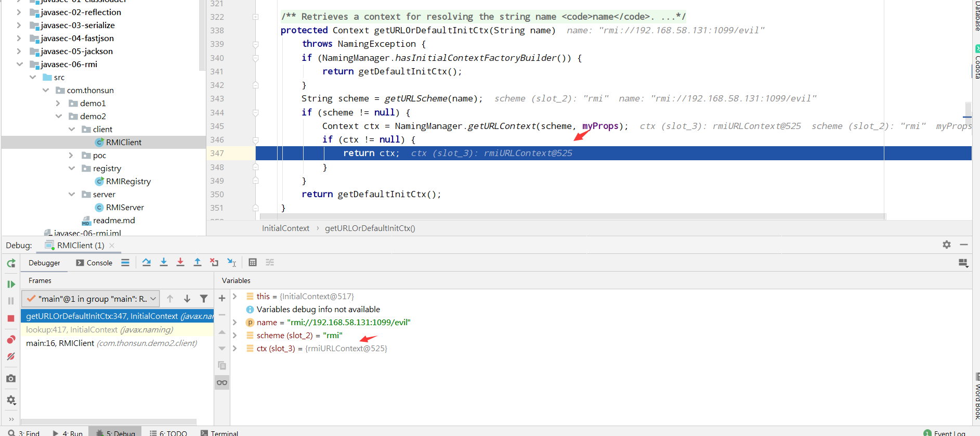Screen dimensions: 980x436
Task: Hide the Debug tool window
Action: click(964, 245)
